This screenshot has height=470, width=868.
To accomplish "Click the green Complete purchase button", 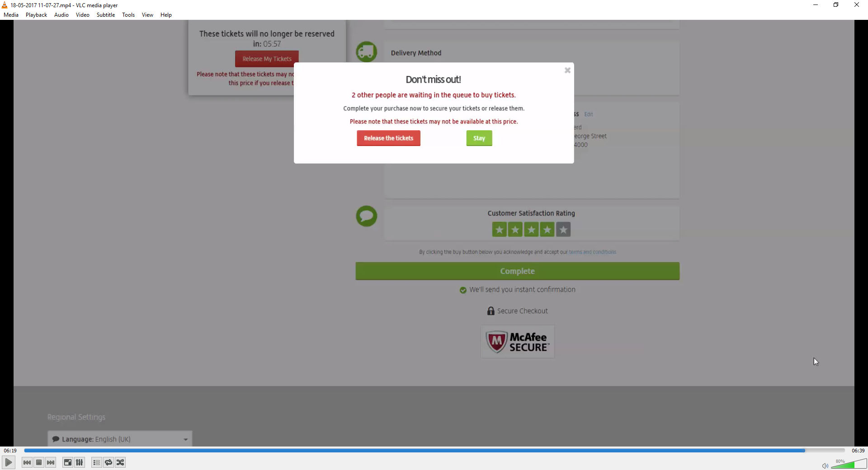I will 517,271.
